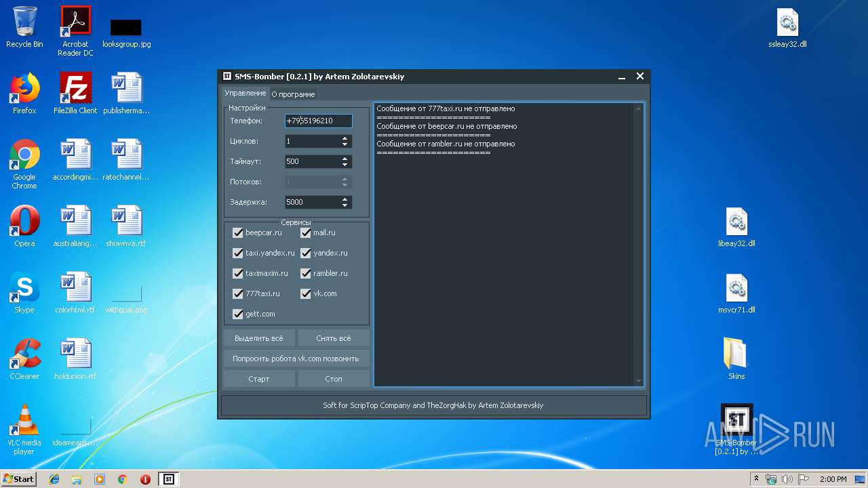The height and width of the screenshot is (488, 868).
Task: Click the taskbar clock 2:00 PM
Action: point(833,479)
